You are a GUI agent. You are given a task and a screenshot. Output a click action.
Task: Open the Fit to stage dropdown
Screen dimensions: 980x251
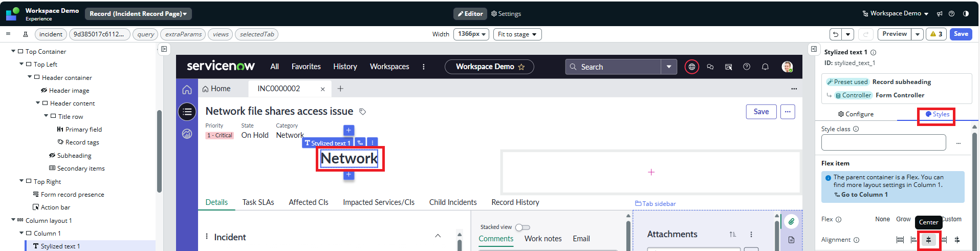pyautogui.click(x=517, y=34)
